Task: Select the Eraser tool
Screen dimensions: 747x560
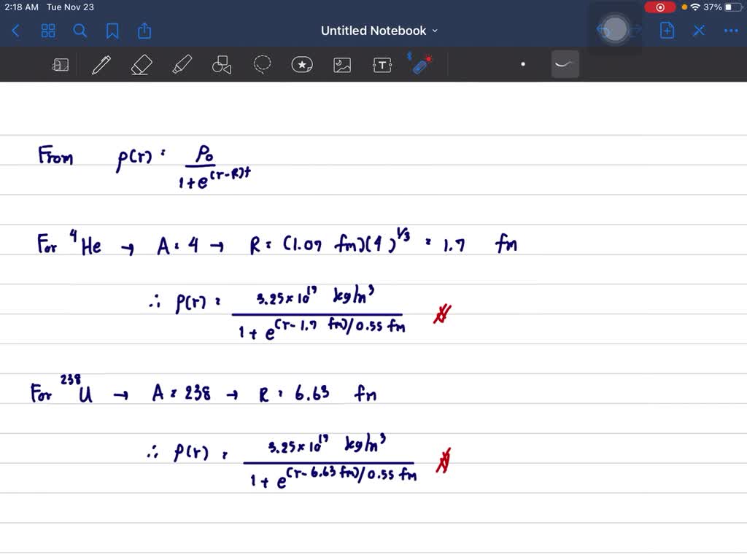Action: coord(141,64)
